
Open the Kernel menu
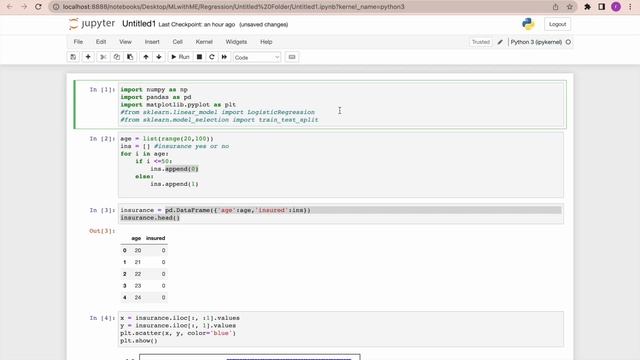coord(204,42)
